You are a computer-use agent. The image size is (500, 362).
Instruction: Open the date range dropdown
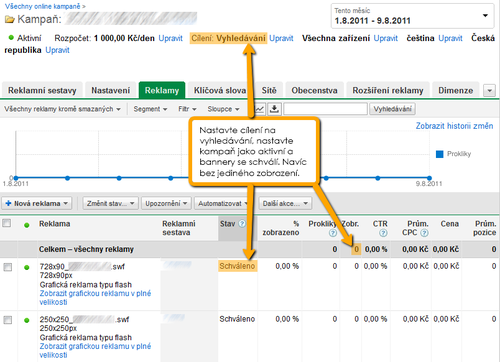(412, 16)
